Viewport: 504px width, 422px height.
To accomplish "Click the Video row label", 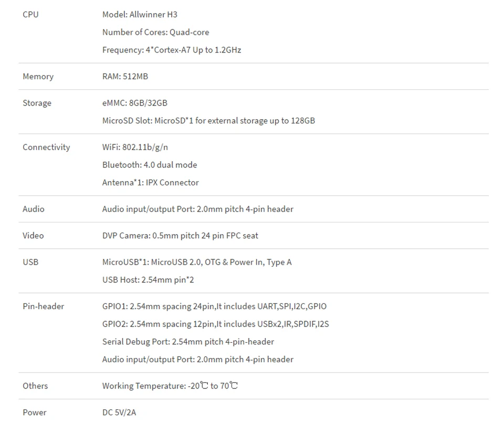I will (x=33, y=236).
